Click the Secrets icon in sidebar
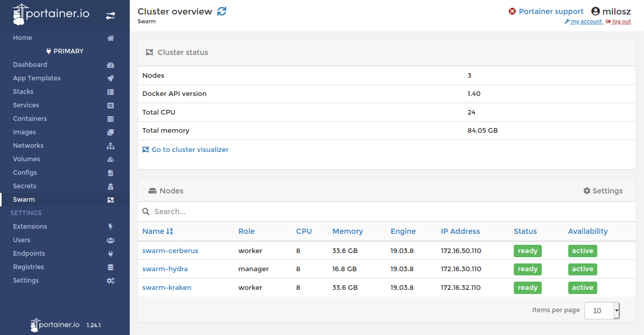This screenshot has height=335, width=644. (x=111, y=187)
